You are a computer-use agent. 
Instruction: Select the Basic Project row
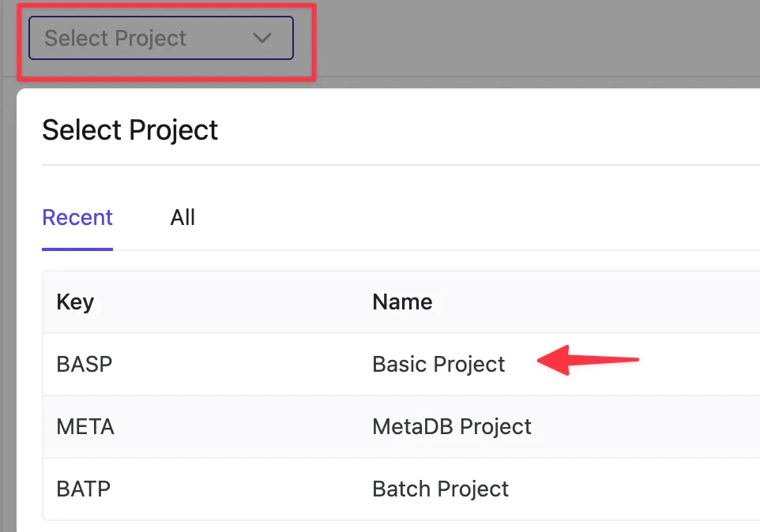[x=316, y=364]
